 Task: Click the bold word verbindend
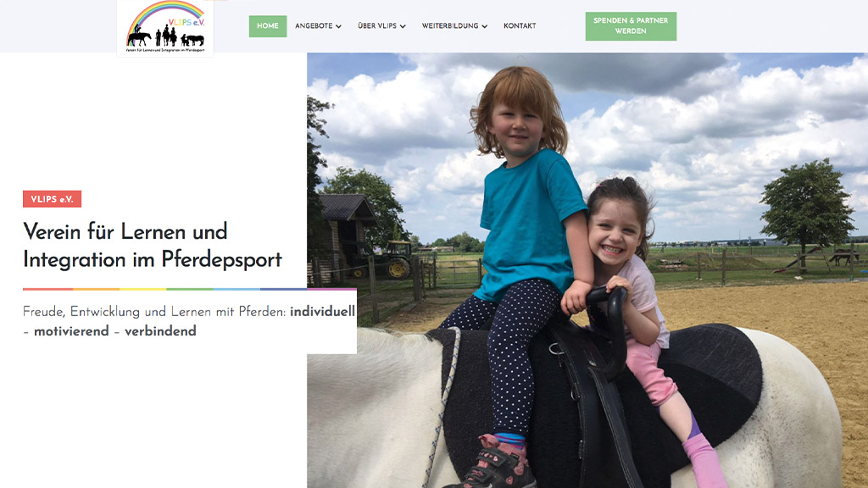tap(160, 331)
